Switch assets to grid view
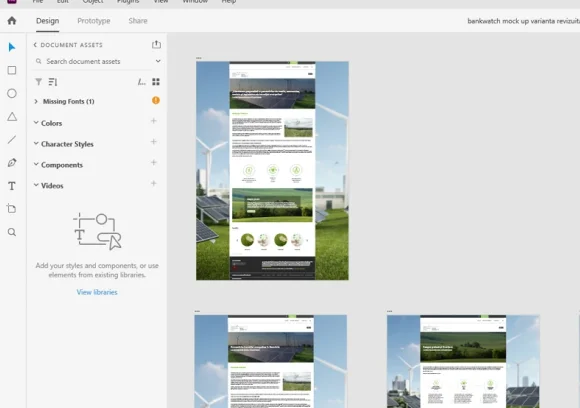This screenshot has height=408, width=580. point(156,82)
